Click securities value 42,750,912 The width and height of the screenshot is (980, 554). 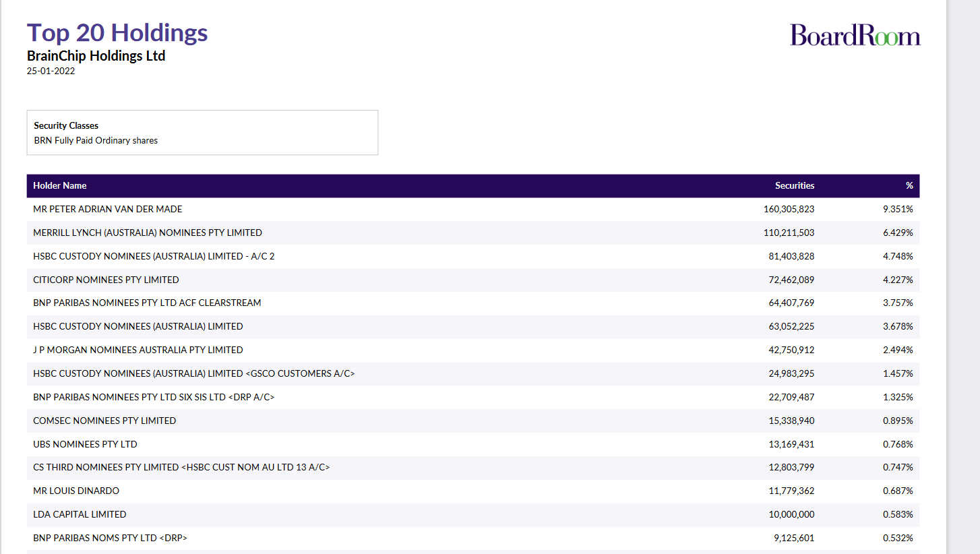point(791,350)
